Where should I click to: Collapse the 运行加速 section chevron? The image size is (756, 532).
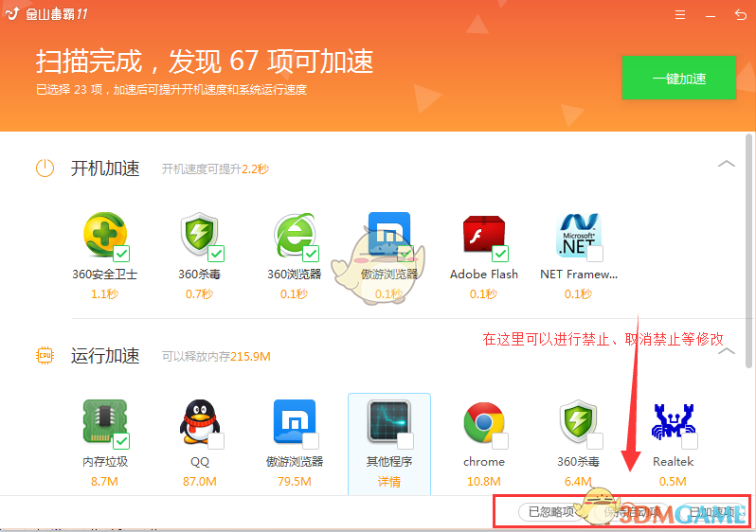tap(726, 351)
